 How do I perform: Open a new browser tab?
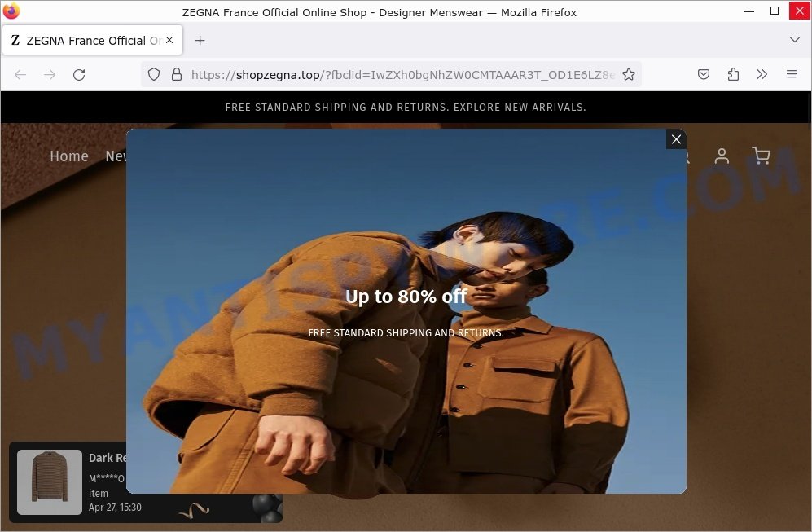(200, 40)
